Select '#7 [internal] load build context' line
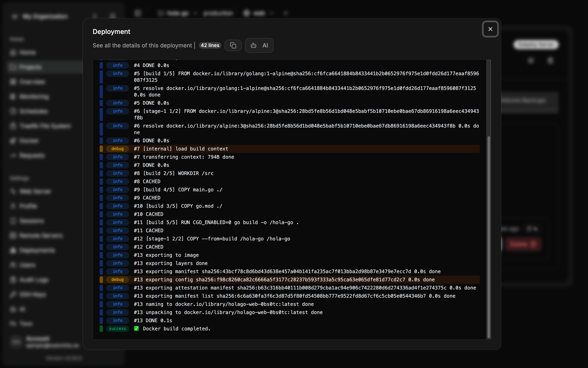588x368 pixels. point(290,149)
